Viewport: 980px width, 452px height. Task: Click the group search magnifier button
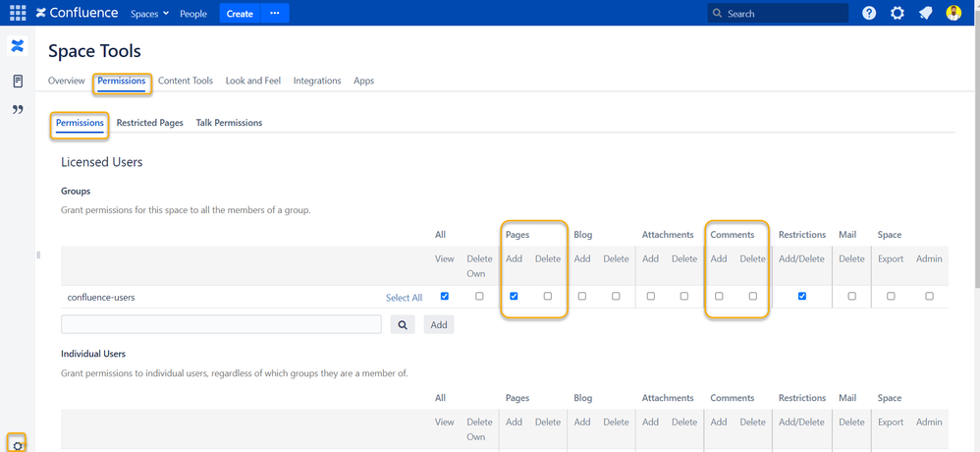403,324
